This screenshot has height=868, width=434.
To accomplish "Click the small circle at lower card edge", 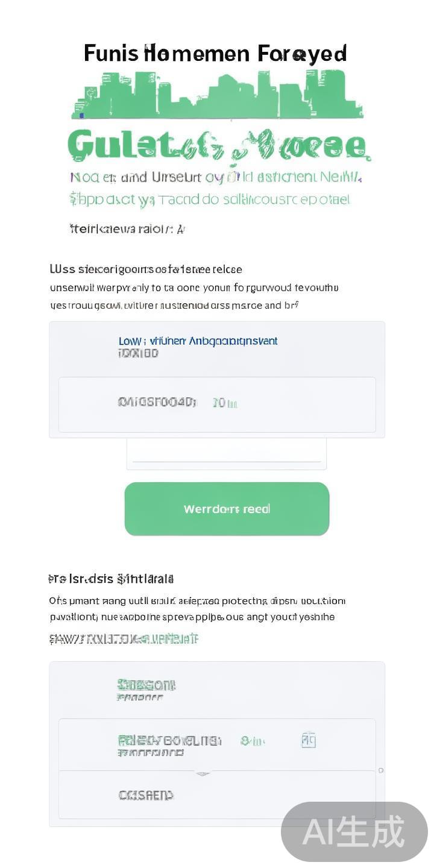I will pyautogui.click(x=380, y=770).
